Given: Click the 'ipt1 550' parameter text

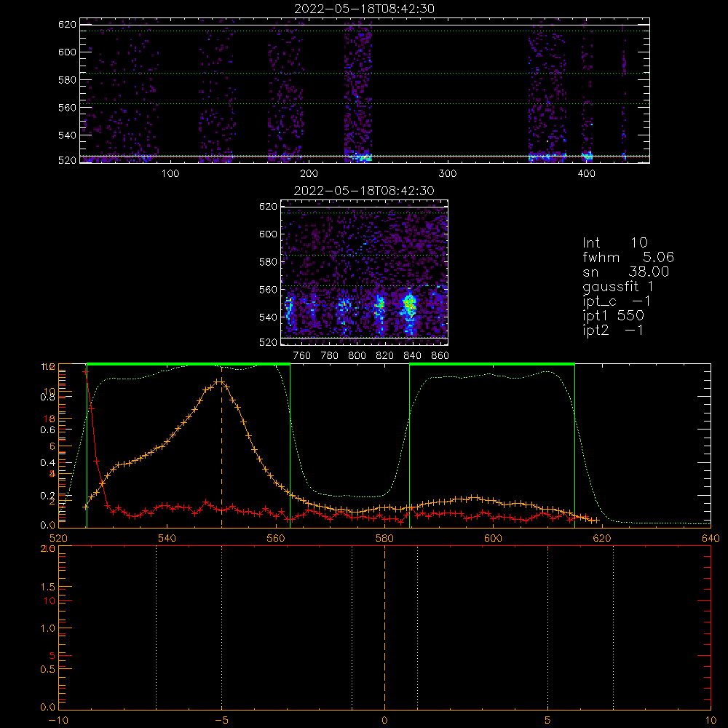Looking at the screenshot, I should [613, 316].
